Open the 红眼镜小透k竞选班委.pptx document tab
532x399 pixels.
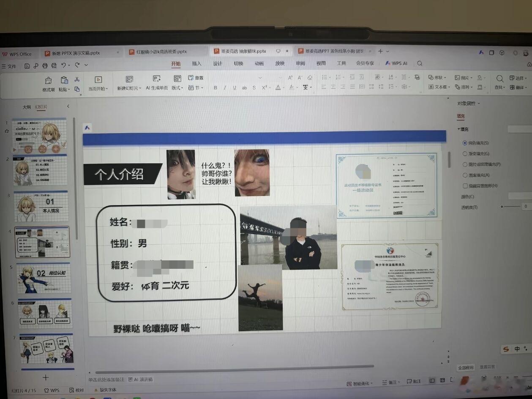click(x=162, y=52)
